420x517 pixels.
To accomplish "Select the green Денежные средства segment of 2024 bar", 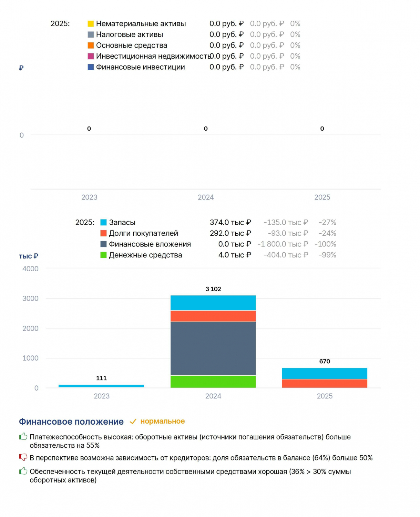I will click(213, 382).
